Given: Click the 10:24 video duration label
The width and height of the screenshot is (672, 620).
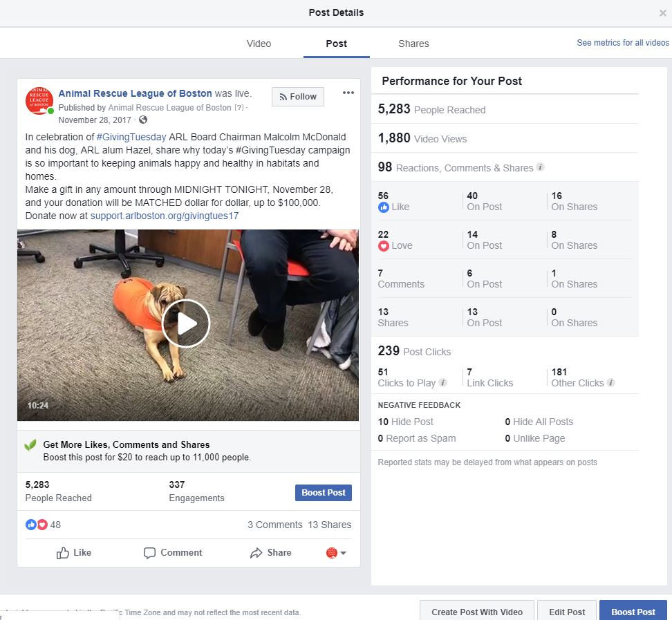Looking at the screenshot, I should (38, 405).
